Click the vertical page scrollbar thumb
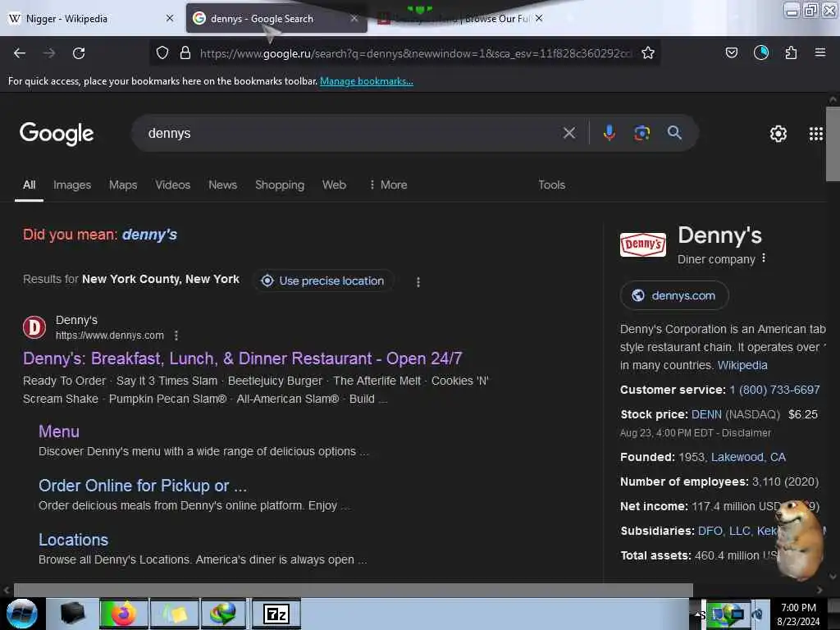This screenshot has height=630, width=840. [833, 144]
